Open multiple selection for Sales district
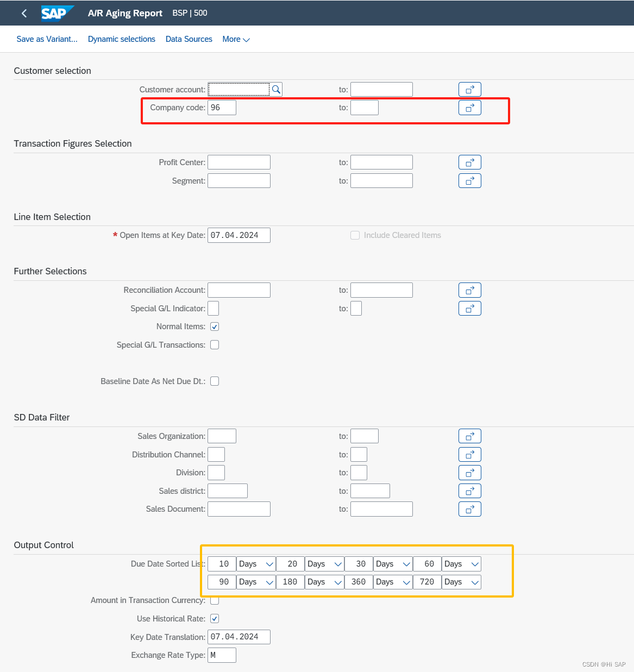634x672 pixels. tap(469, 491)
